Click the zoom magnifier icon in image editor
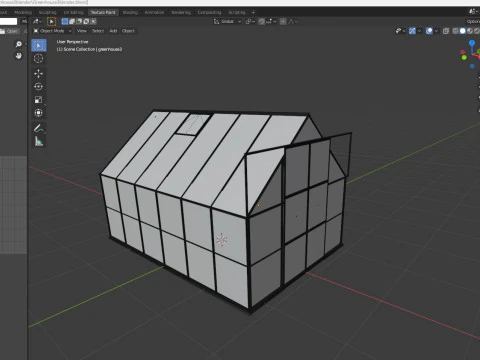This screenshot has height=360, width=480. click(19, 44)
